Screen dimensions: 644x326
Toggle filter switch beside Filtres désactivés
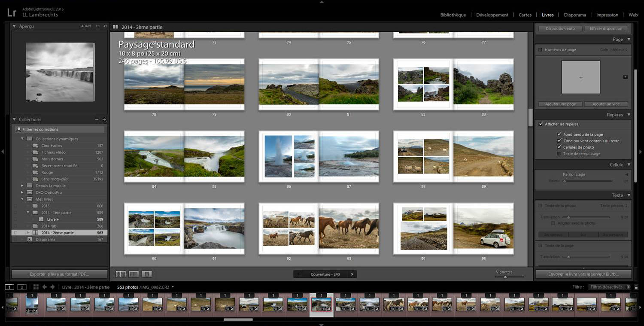(636, 287)
